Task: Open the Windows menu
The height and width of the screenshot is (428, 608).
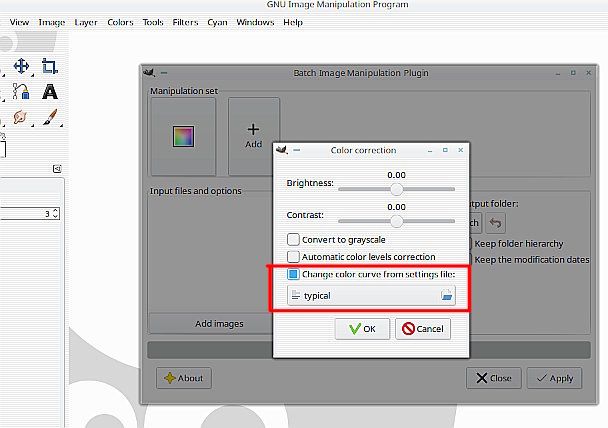Action: click(255, 22)
